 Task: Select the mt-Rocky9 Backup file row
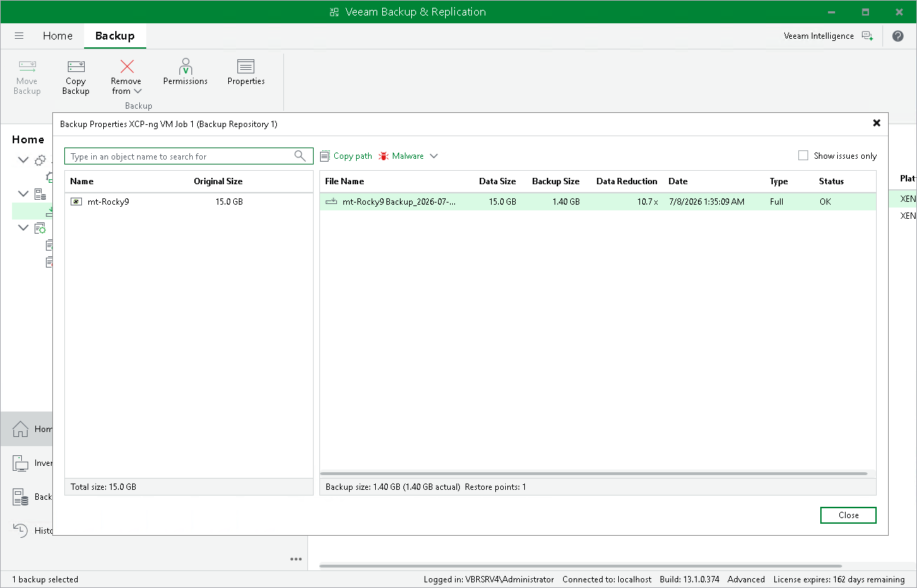pyautogui.click(x=598, y=202)
